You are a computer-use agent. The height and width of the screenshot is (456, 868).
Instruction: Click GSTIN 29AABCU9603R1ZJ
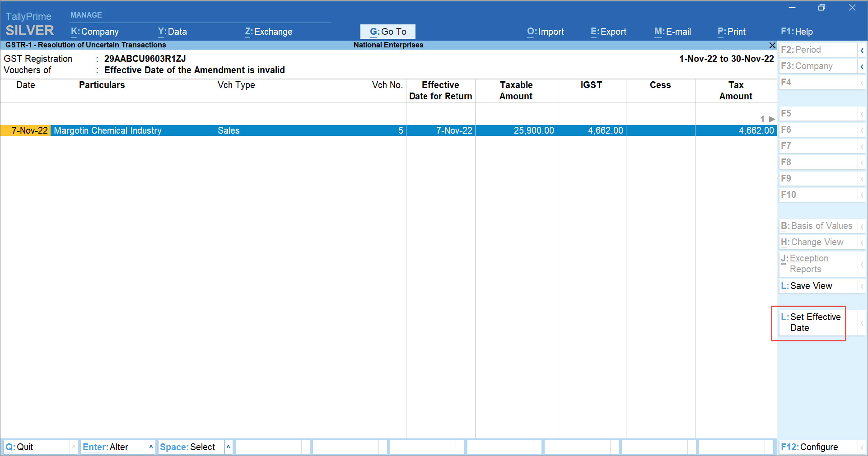click(x=145, y=59)
